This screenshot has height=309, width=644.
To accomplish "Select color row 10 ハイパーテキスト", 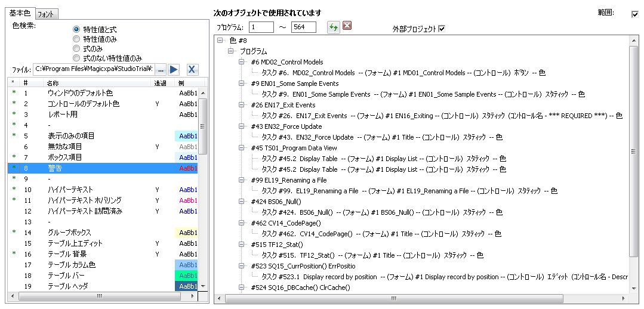I will click(103, 190).
